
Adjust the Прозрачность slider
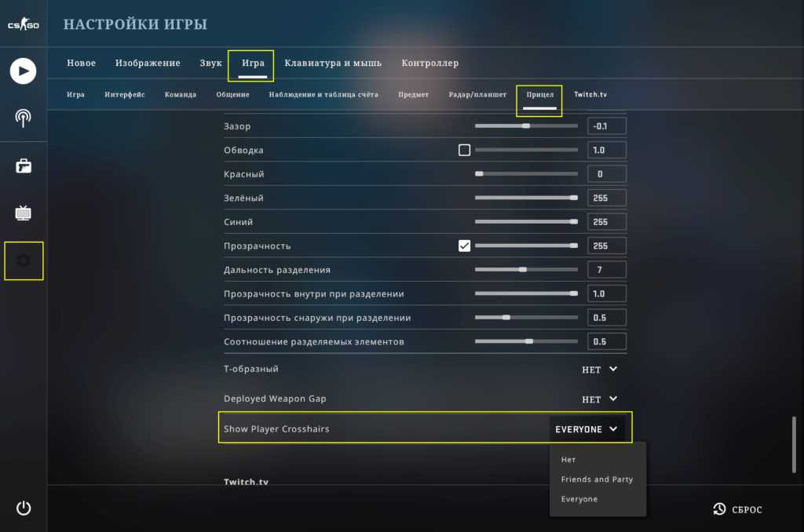click(x=526, y=246)
